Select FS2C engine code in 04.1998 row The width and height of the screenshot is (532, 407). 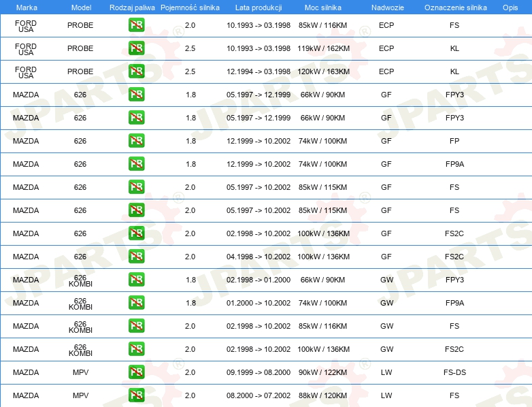coord(454,257)
